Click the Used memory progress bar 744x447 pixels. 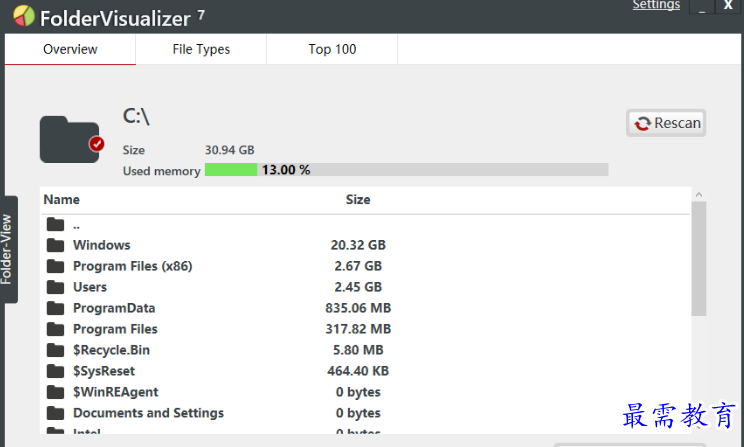(407, 170)
